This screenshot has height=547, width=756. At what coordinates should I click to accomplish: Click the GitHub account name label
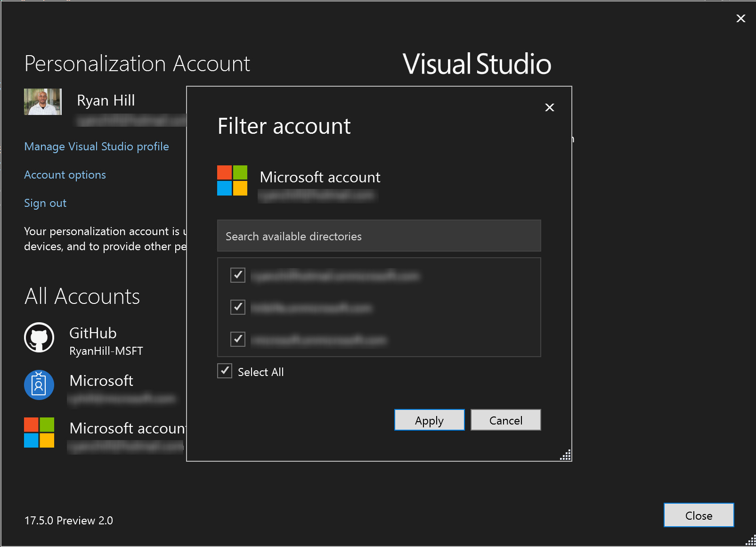tap(93, 333)
